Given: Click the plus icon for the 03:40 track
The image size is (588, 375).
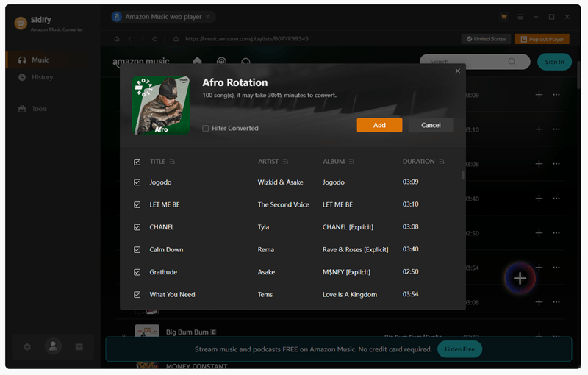Looking at the screenshot, I should click(x=539, y=199).
